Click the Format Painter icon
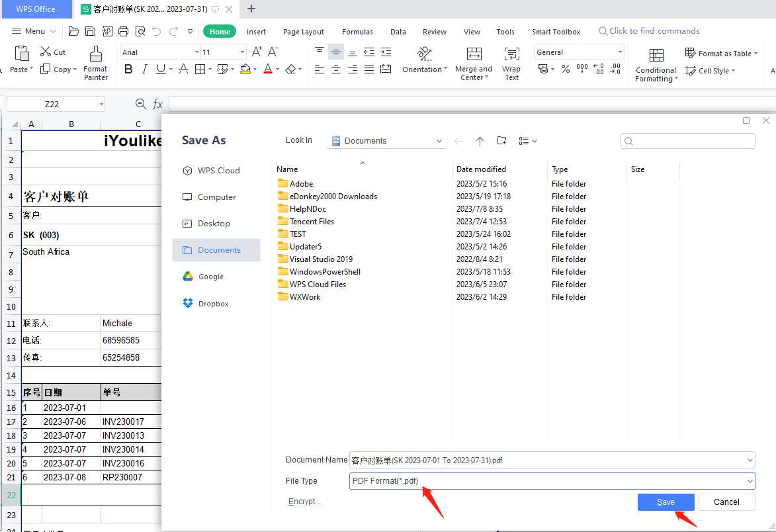This screenshot has width=776, height=532. 96,54
